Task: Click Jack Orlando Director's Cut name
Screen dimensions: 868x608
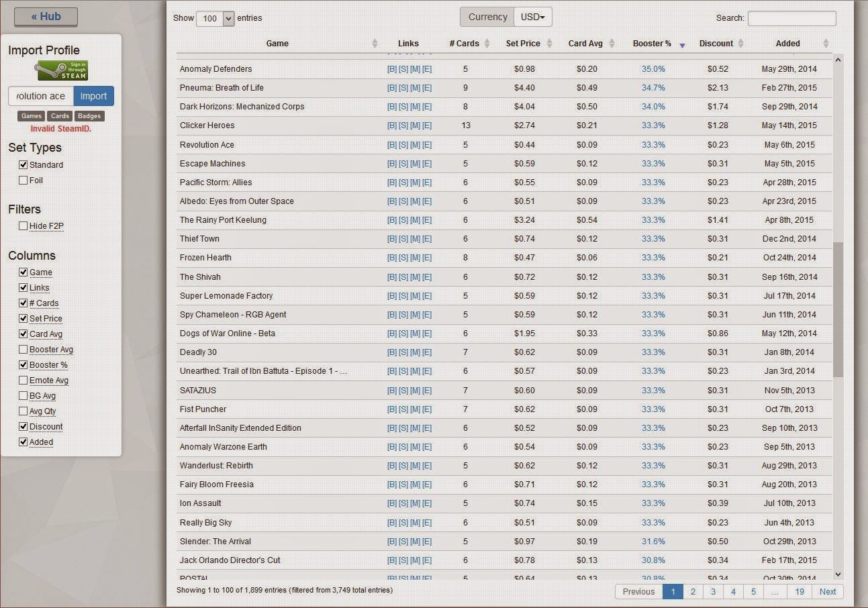Action: [x=230, y=560]
